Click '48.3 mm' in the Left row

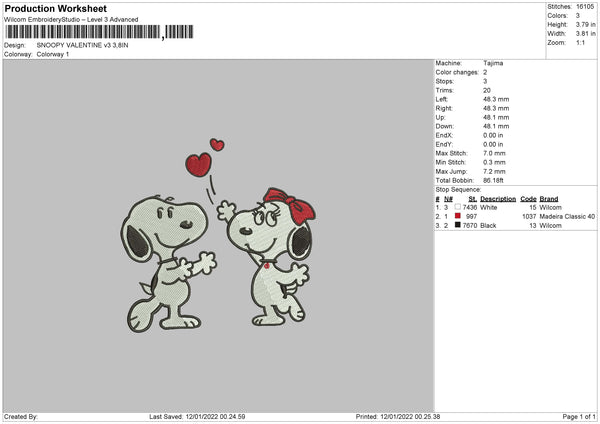tap(496, 99)
